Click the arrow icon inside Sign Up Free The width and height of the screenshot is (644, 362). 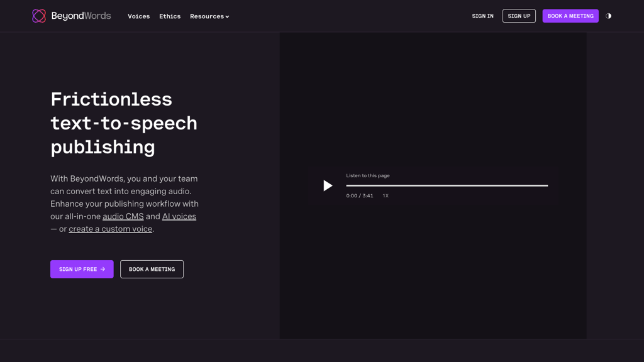point(103,269)
